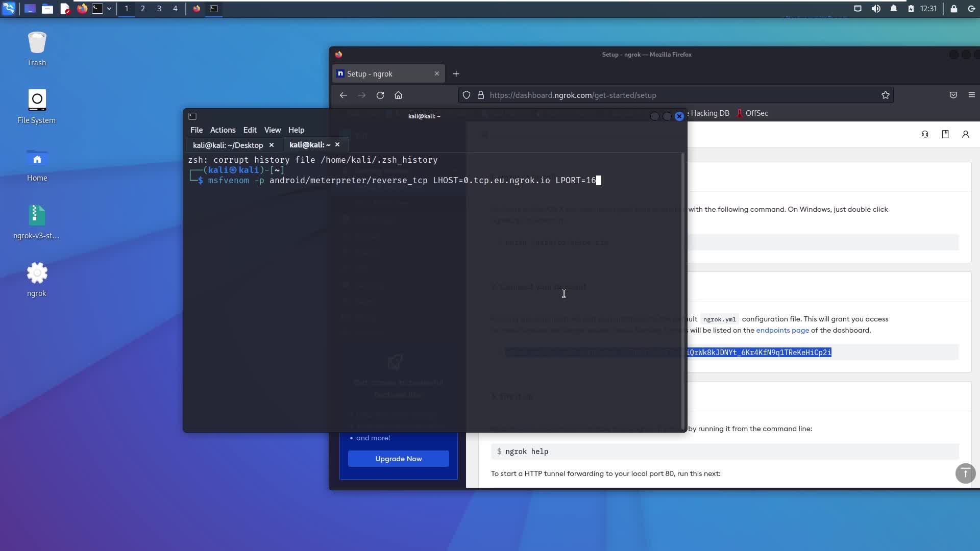Open the terminal Actions menu

coord(223,130)
